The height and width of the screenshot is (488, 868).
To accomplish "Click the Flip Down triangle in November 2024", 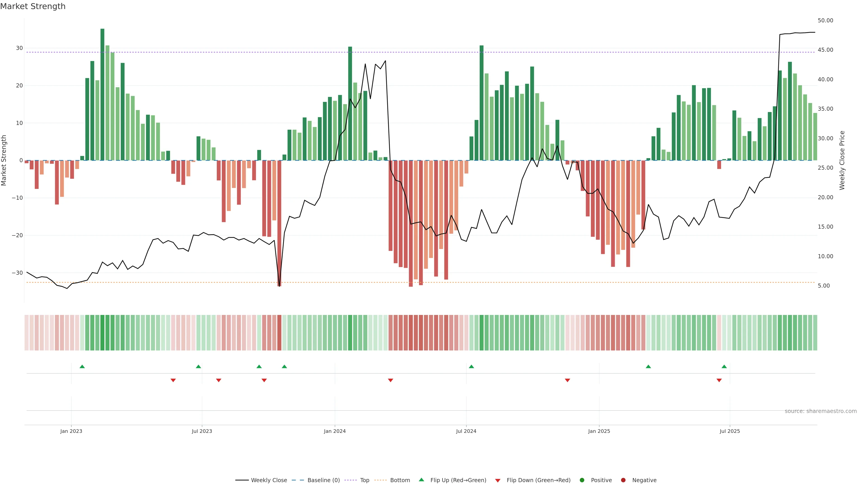I will (x=567, y=380).
